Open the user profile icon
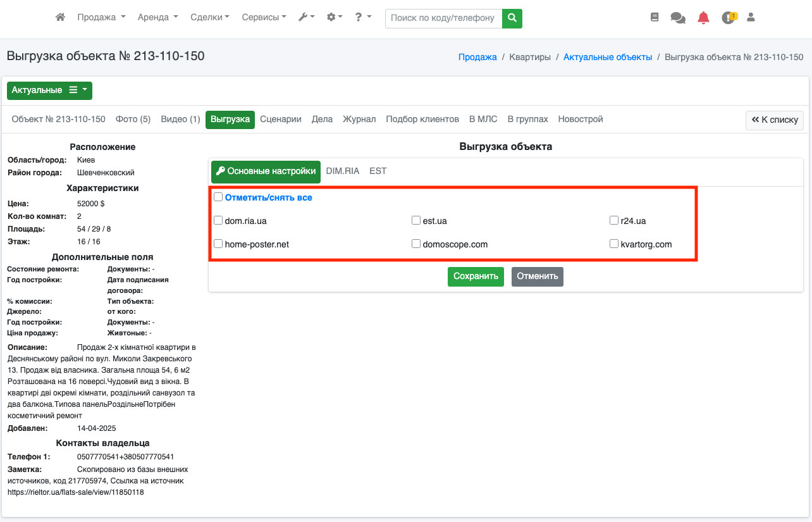812x522 pixels. (x=751, y=18)
